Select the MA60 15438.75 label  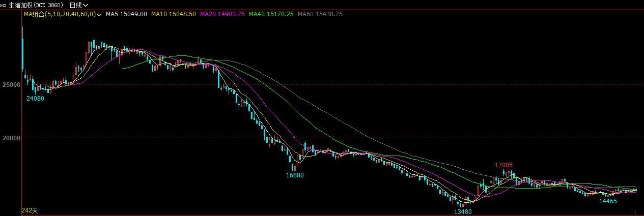point(320,14)
